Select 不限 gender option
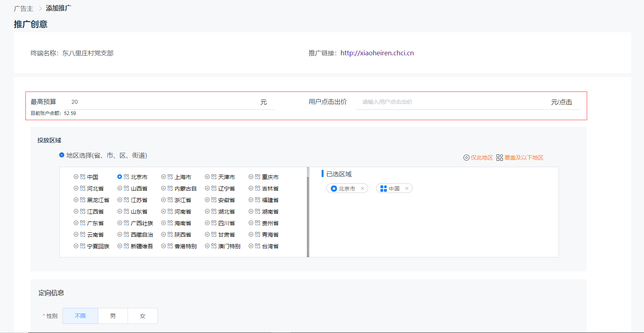The width and height of the screenshot is (644, 333). coord(80,316)
